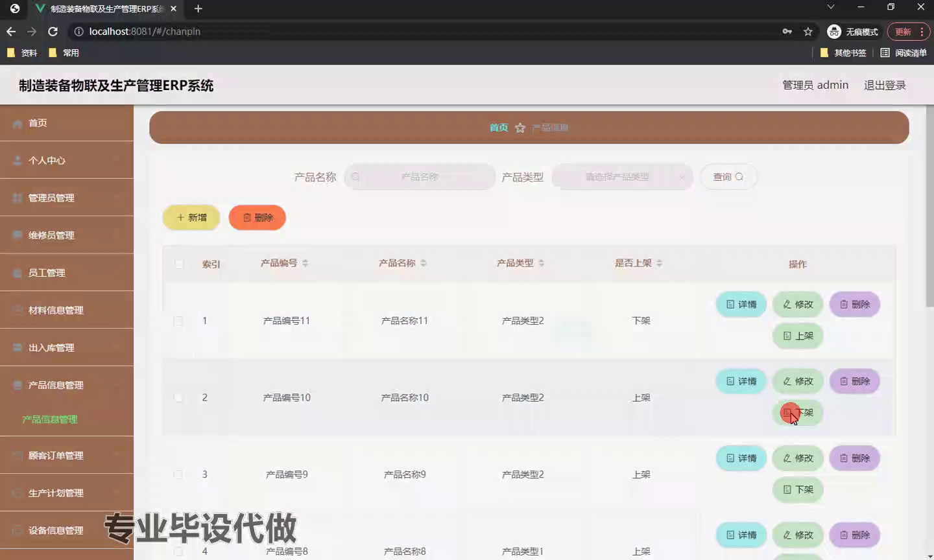
Task: Toggle the select-all checkbox in table header
Action: pos(179,264)
